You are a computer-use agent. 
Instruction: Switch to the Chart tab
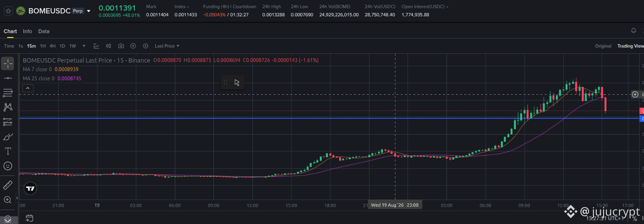click(10, 31)
